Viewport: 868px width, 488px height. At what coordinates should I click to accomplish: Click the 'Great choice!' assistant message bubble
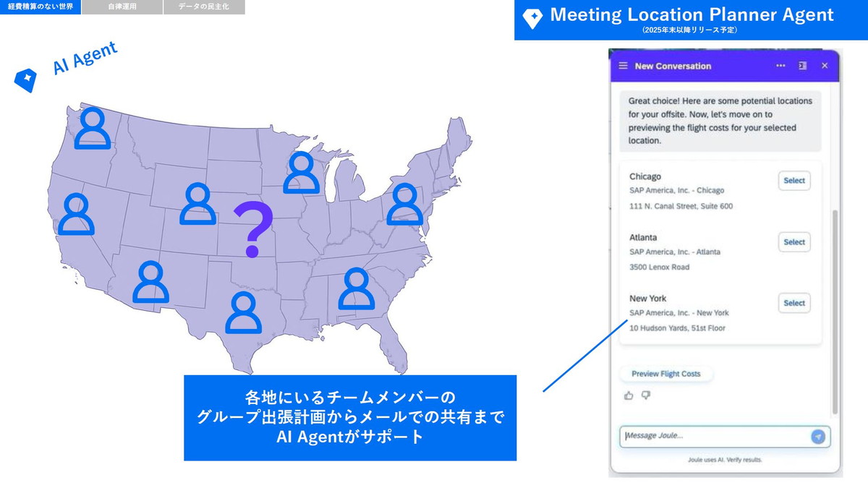click(x=720, y=121)
